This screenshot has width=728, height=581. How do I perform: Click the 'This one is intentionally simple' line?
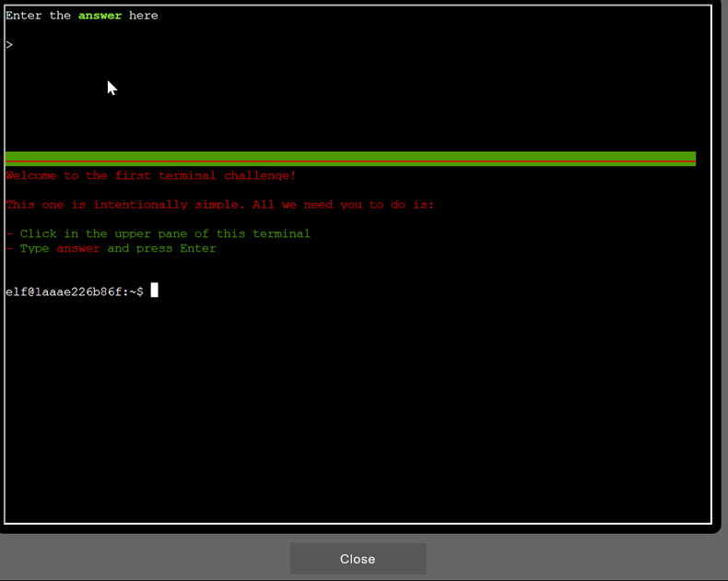tap(125, 205)
